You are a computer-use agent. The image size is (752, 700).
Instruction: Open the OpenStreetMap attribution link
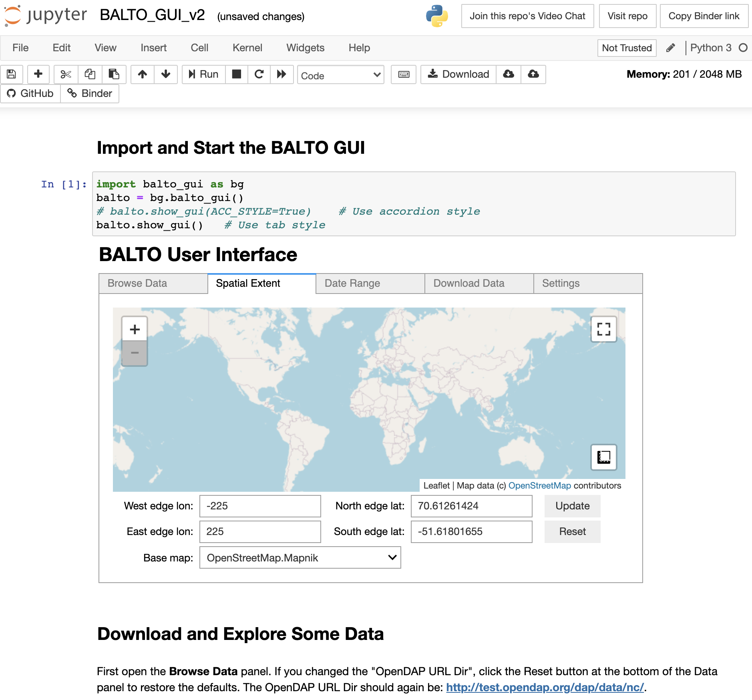[x=540, y=485]
